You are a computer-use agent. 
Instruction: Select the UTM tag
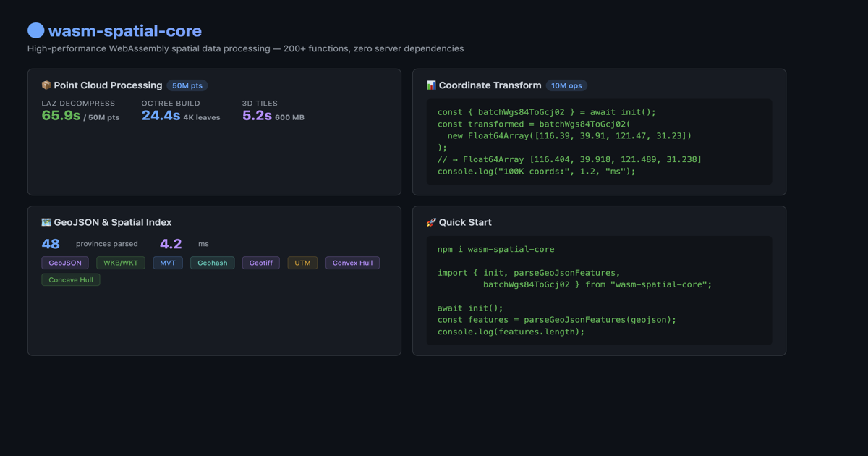pyautogui.click(x=302, y=263)
